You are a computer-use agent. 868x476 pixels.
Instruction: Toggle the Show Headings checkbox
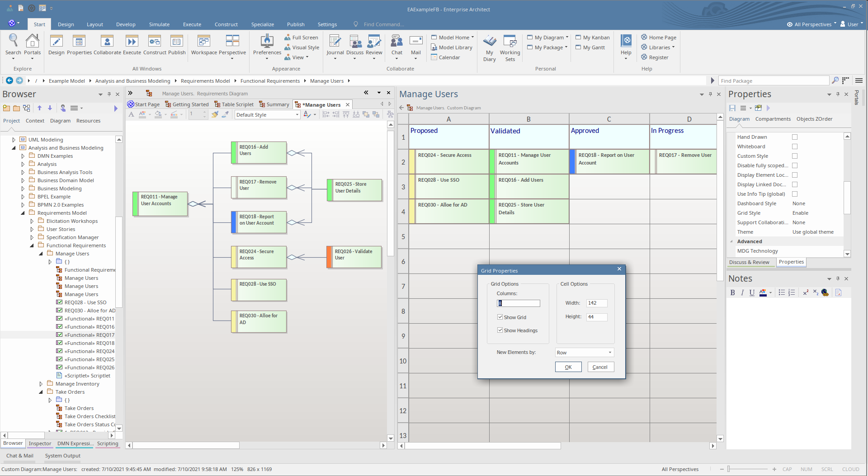click(x=500, y=330)
